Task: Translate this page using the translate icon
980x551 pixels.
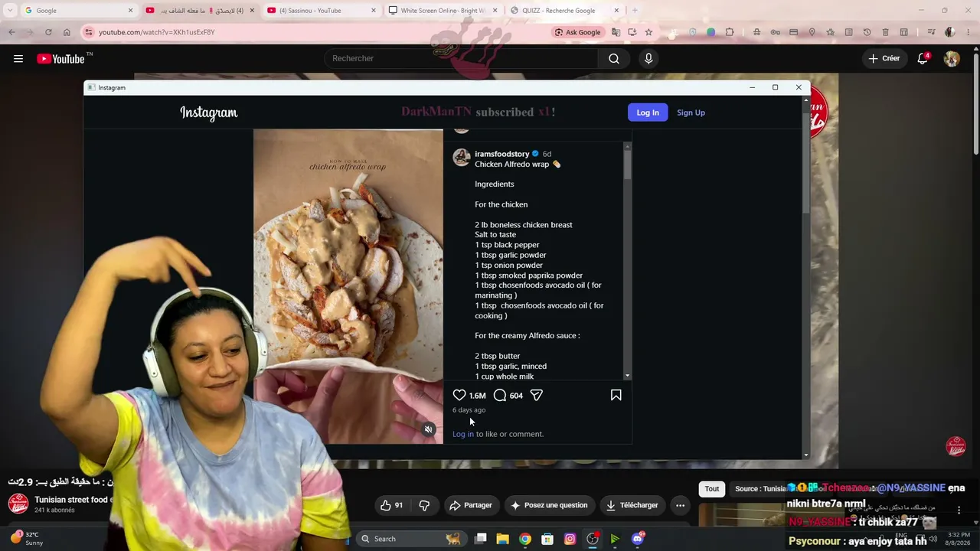Action: (616, 32)
